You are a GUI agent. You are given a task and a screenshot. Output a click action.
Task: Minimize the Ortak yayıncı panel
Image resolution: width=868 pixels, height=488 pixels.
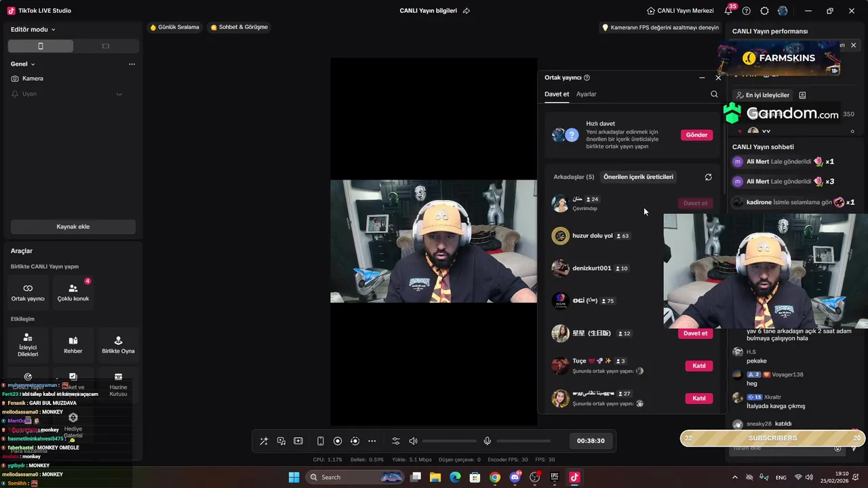[x=702, y=78]
